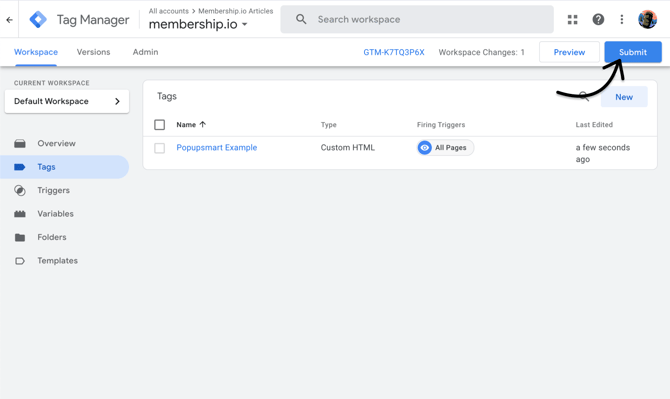This screenshot has width=670, height=399.
Task: Click the All Pages eye trigger icon
Action: 424,148
